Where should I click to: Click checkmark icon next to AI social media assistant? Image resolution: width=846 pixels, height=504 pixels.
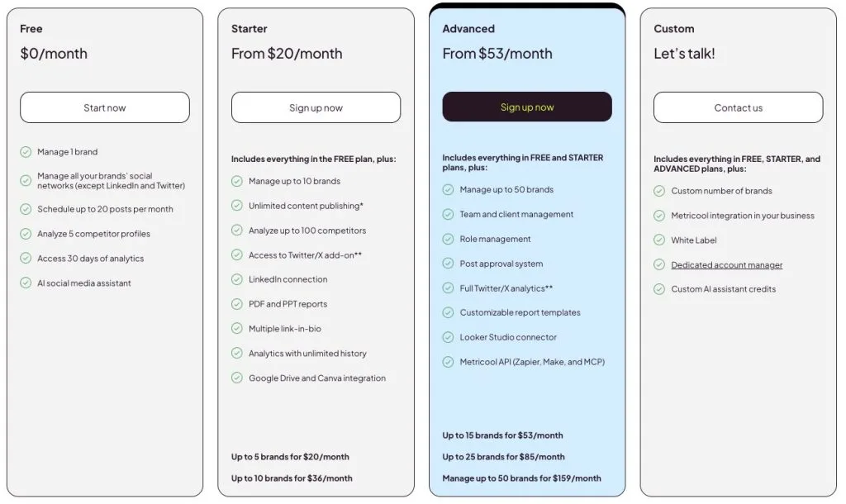pos(26,283)
